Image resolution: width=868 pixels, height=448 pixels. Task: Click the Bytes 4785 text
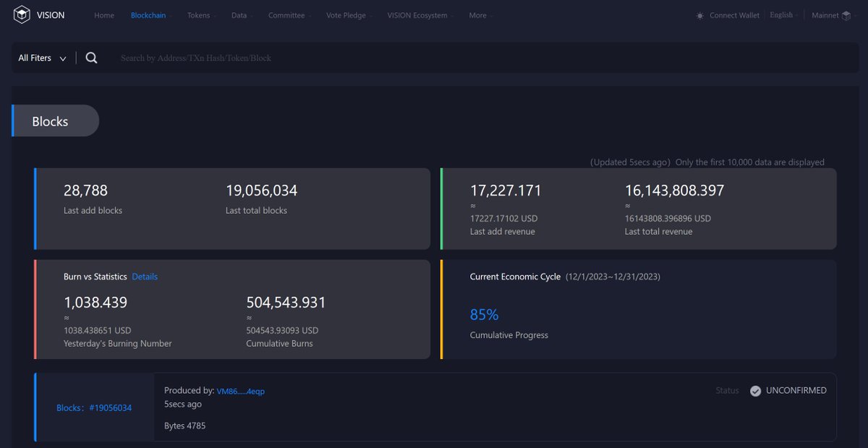[184, 426]
